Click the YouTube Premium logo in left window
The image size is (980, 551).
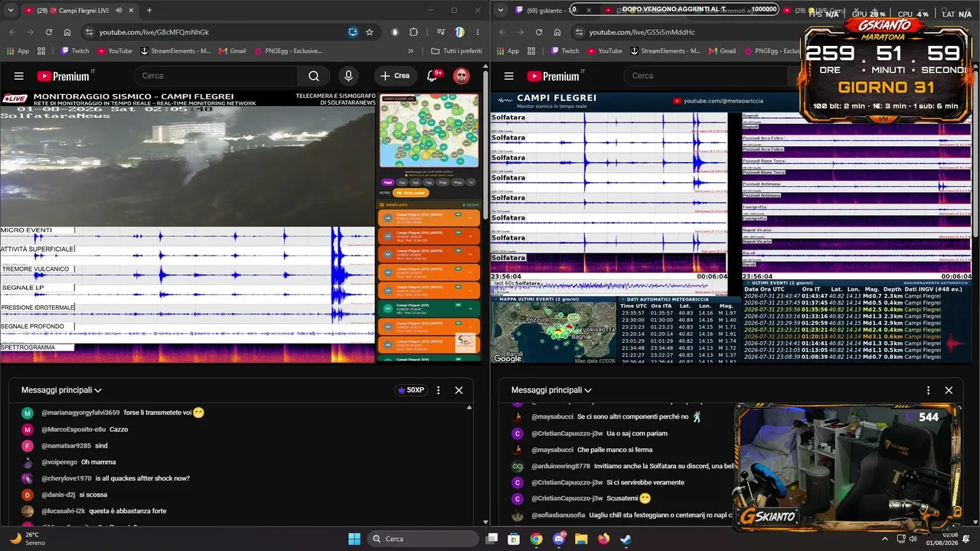[x=63, y=76]
